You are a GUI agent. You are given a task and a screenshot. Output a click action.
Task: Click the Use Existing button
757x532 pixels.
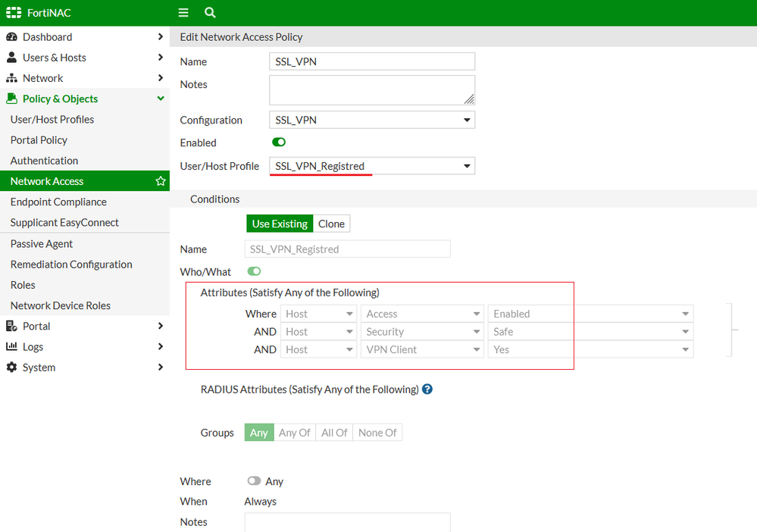(x=280, y=224)
